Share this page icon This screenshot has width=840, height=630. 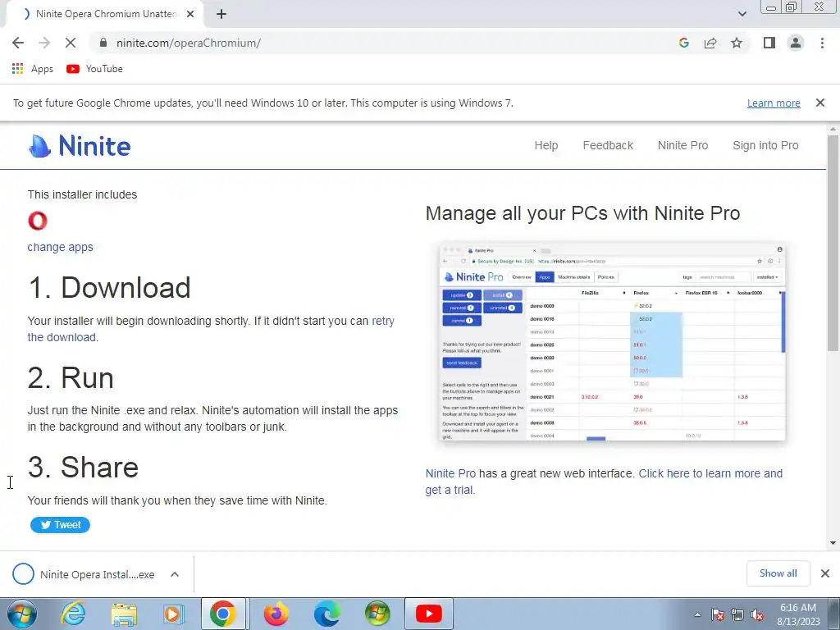[x=710, y=43]
